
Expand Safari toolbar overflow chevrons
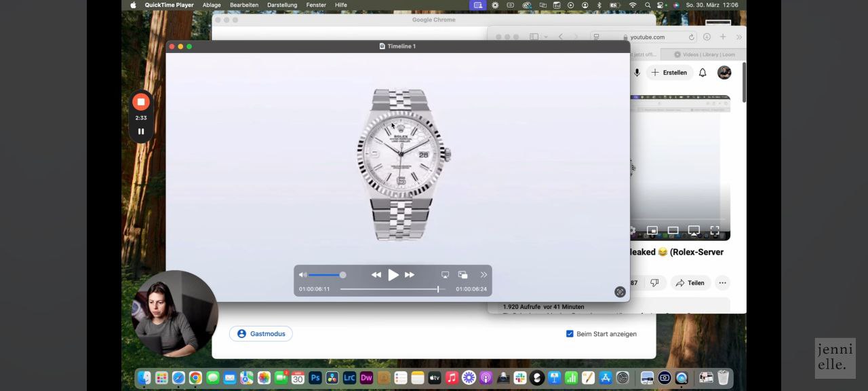[x=738, y=37]
